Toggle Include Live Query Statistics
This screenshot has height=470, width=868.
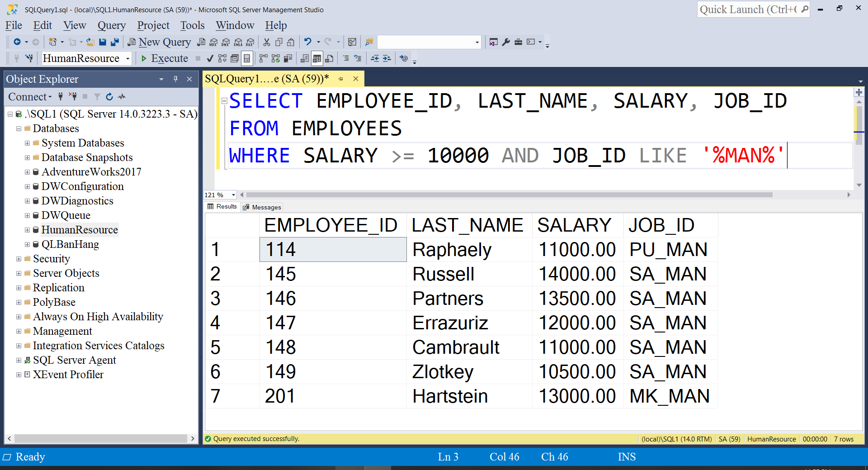275,58
